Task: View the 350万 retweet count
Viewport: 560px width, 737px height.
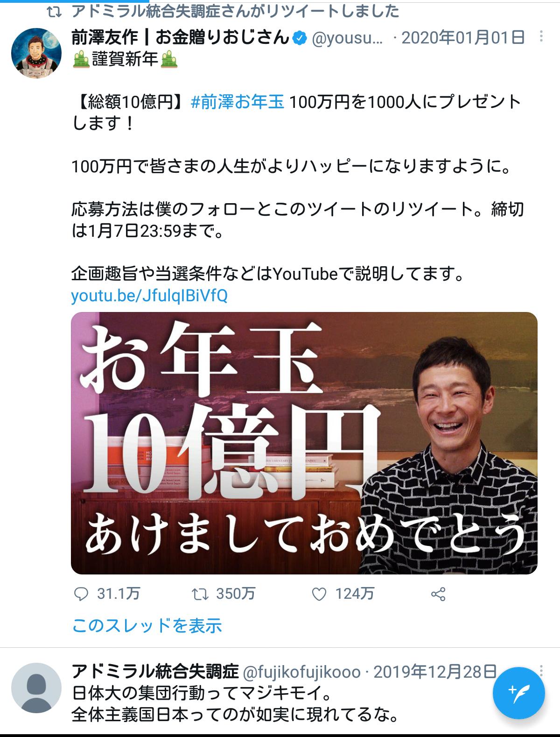Action: [236, 594]
